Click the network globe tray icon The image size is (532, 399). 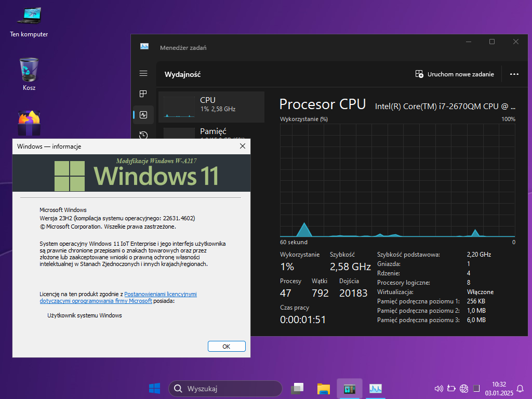coord(464,389)
